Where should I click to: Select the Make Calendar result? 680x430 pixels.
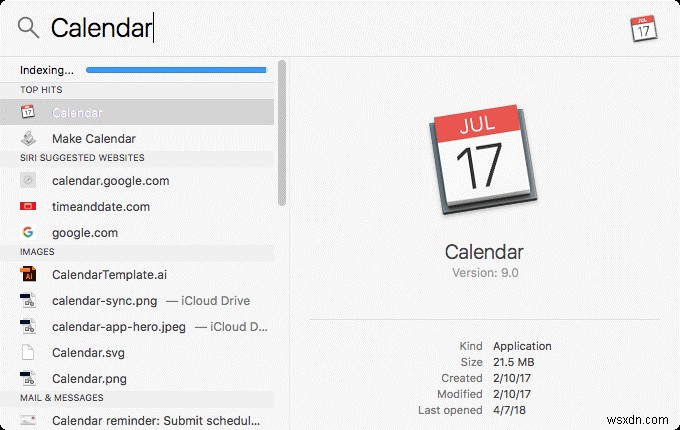(137, 138)
